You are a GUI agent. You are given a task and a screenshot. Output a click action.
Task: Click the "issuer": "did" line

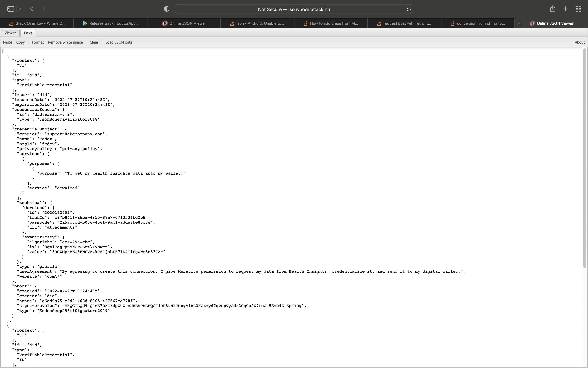coord(32,95)
